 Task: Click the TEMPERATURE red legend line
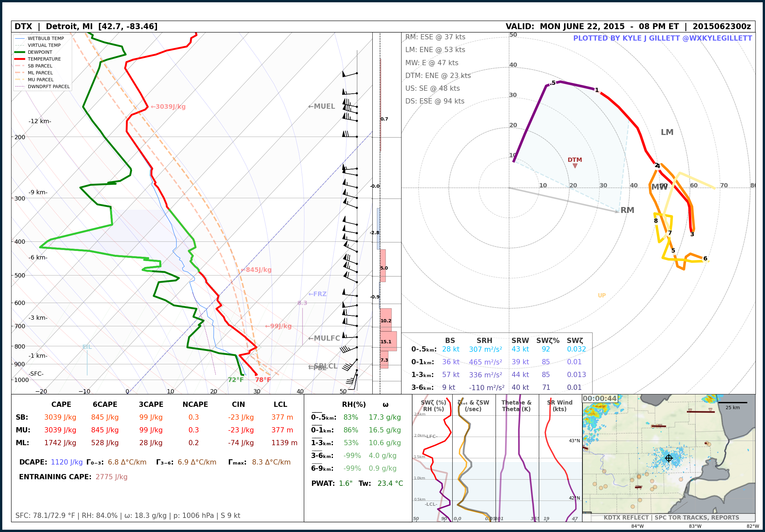(x=20, y=59)
